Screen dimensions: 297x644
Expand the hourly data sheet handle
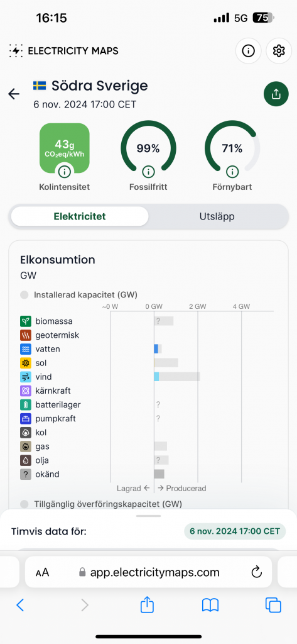(148, 516)
